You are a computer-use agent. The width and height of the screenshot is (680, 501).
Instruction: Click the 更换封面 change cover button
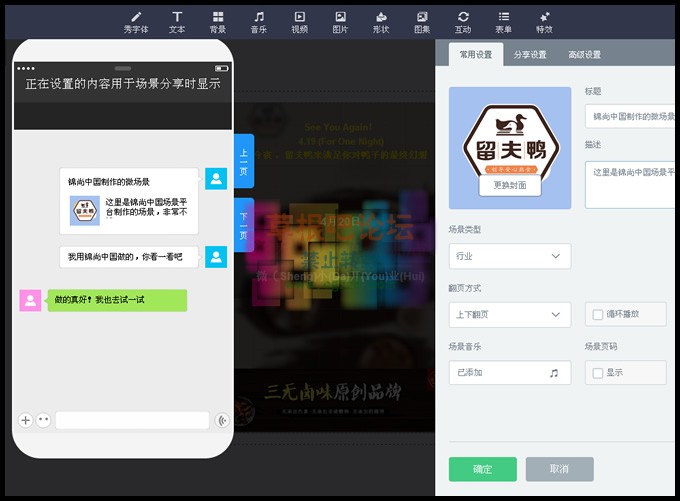click(x=510, y=186)
